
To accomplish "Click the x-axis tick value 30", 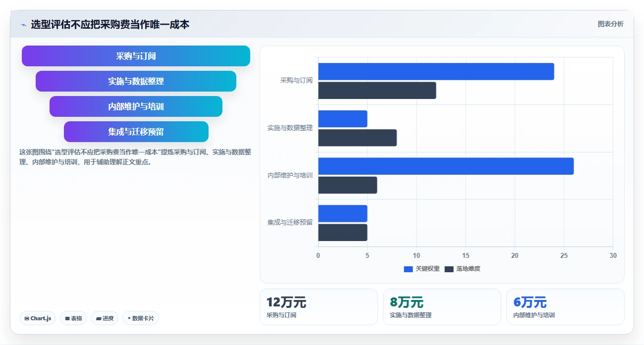I will tap(613, 255).
